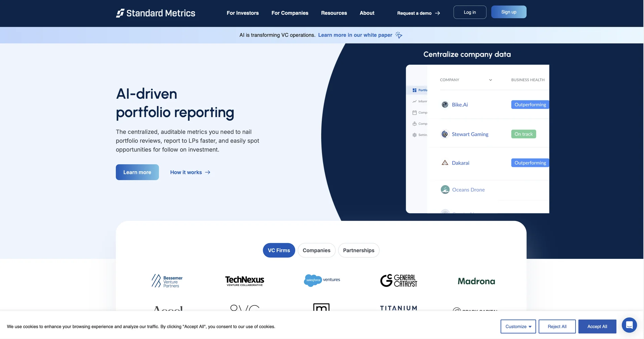Select the Partnerships tab
644x339 pixels.
[x=358, y=250]
